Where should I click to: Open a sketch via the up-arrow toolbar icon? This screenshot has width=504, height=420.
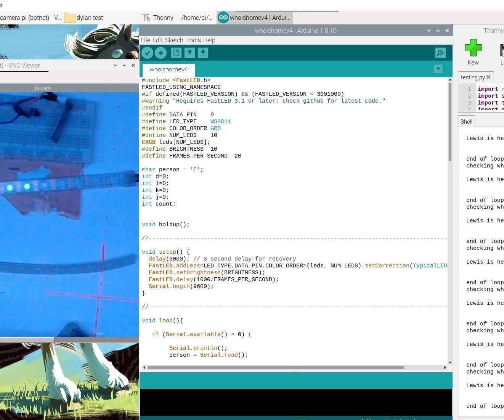coord(189,53)
